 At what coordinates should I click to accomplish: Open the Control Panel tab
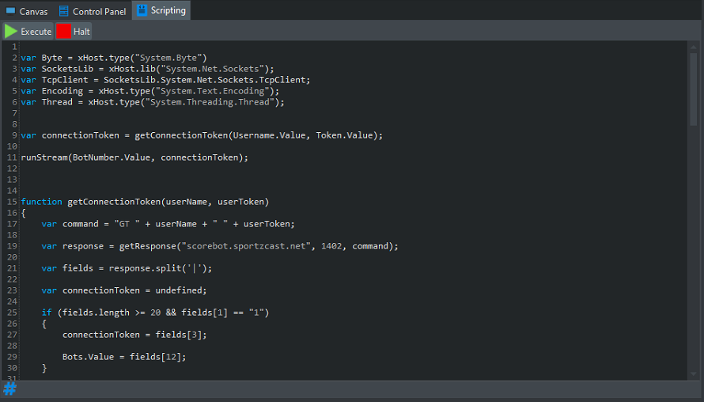pos(96,10)
